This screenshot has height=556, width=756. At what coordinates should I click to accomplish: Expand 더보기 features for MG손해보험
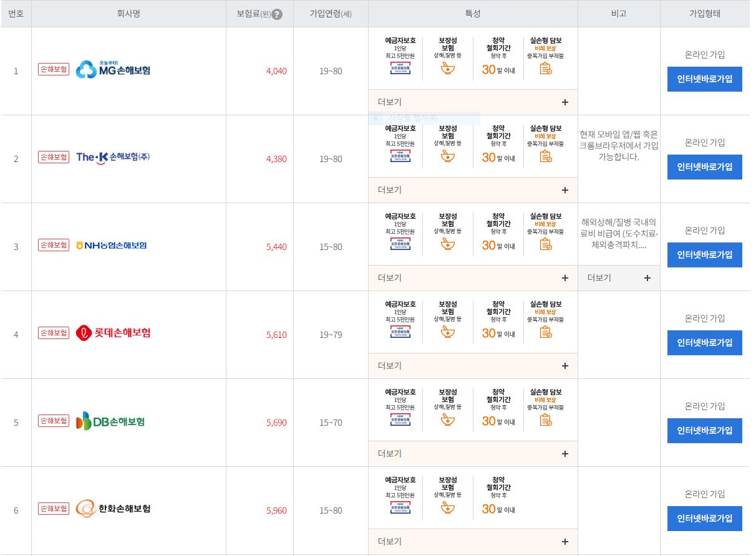473,102
